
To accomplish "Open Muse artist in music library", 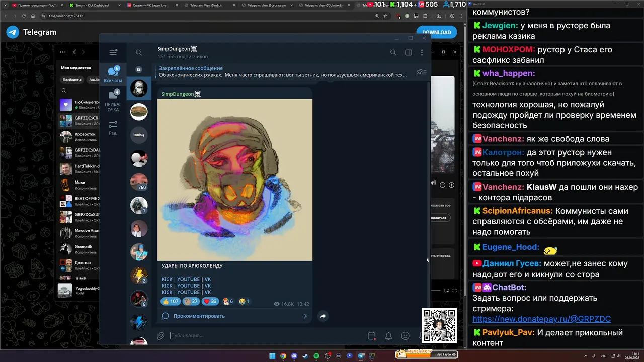I will (x=79, y=185).
